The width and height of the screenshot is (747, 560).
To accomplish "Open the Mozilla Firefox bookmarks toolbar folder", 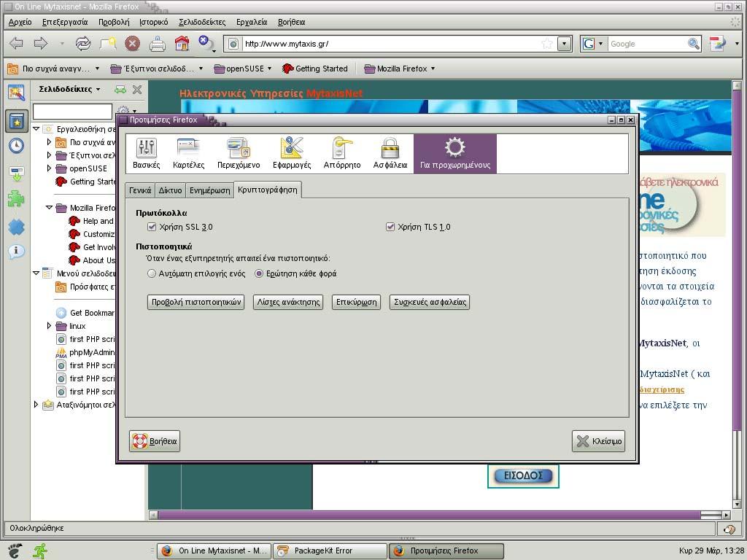I will [399, 69].
